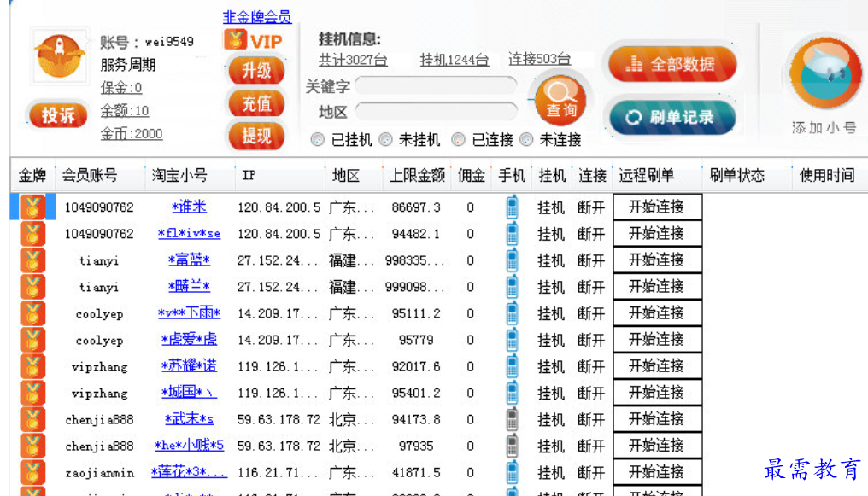
Task: Click the 共计3027台 link
Action: pos(353,60)
